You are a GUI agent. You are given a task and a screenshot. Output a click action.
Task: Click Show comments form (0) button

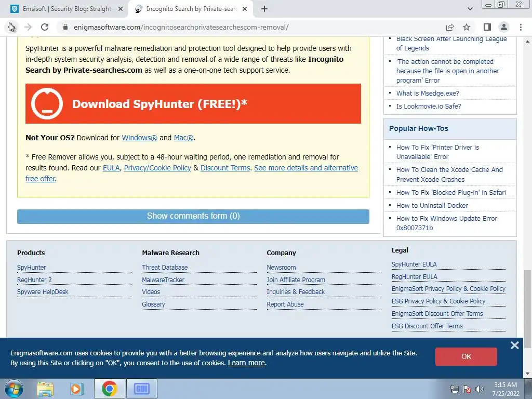(193, 217)
